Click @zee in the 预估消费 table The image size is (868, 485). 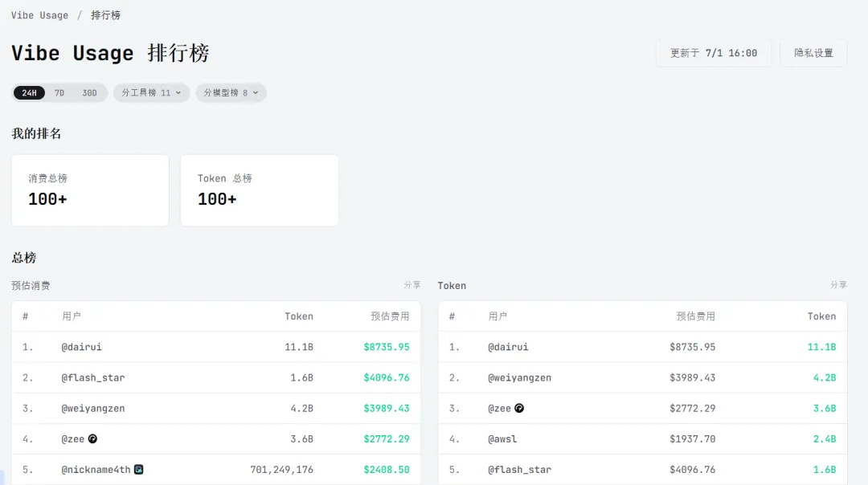tap(72, 439)
